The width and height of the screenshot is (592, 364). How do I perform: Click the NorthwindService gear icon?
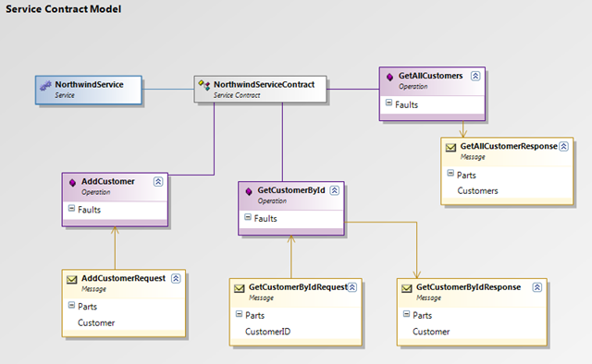(x=45, y=86)
